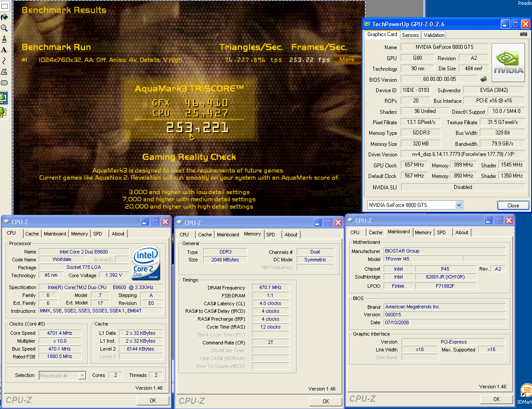
Task: Click the More button beside 253.22 fps
Action: coord(347,60)
